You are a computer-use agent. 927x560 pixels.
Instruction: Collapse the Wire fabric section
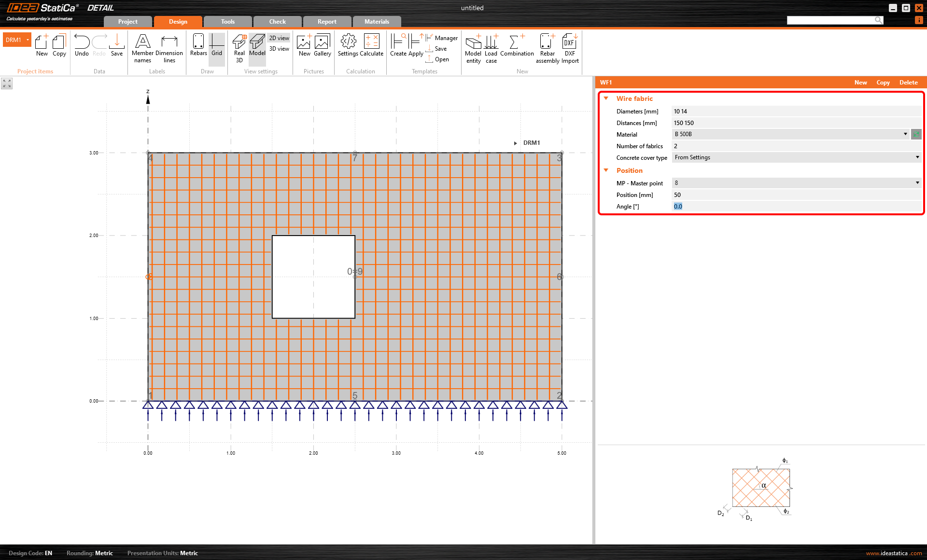(606, 98)
